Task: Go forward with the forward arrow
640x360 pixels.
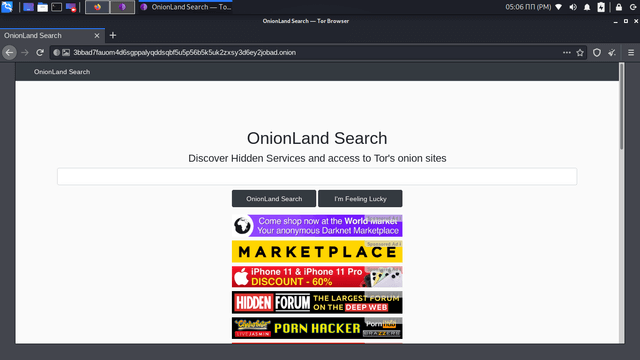Action: pyautogui.click(x=25, y=53)
